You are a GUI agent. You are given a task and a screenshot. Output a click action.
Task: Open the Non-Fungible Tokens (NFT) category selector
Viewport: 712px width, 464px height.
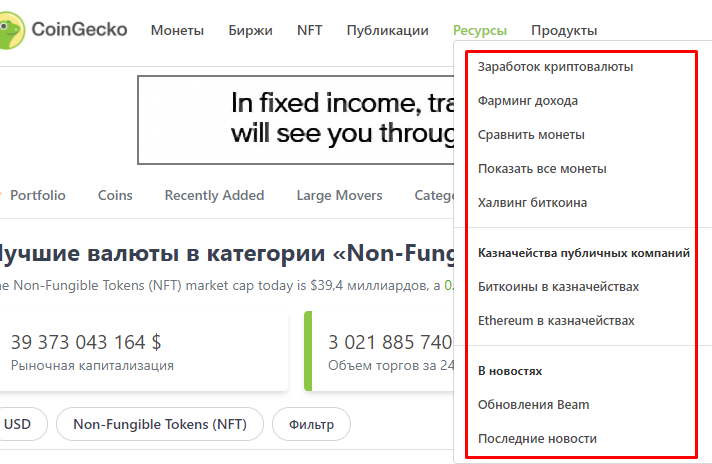pyautogui.click(x=159, y=424)
